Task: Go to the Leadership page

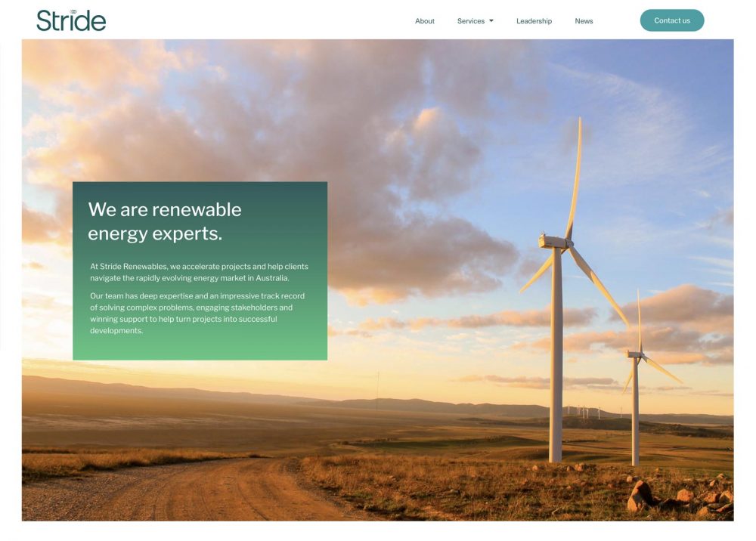Action: coord(534,21)
